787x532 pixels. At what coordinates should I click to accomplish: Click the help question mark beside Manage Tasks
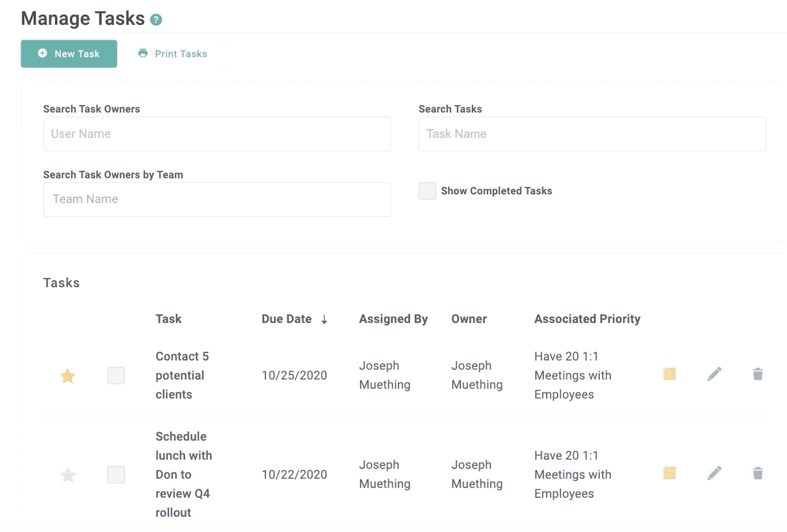coord(156,19)
